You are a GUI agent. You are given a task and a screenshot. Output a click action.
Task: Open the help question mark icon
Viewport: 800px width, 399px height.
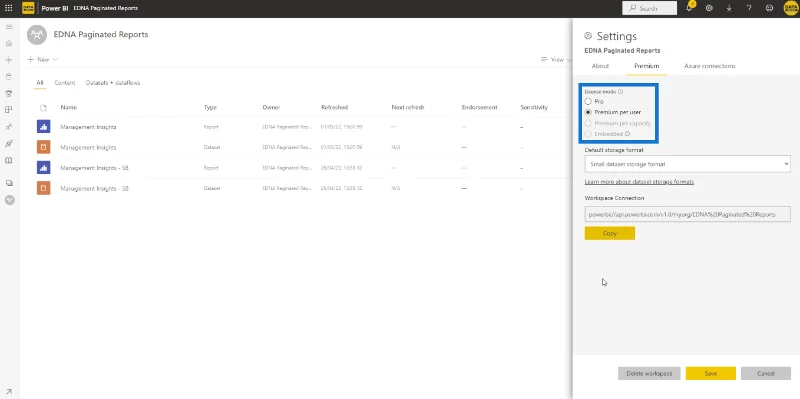749,8
